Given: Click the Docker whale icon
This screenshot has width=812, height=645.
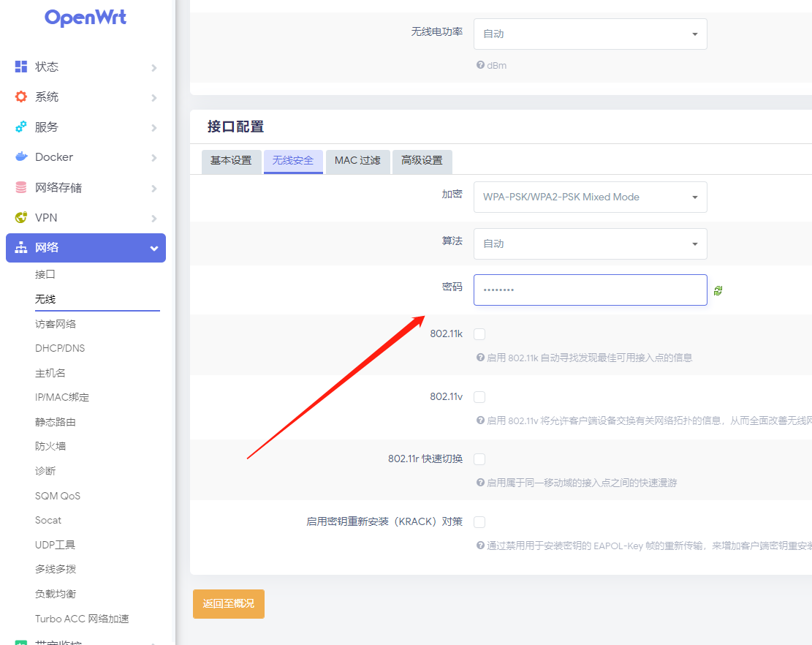Looking at the screenshot, I should click(21, 156).
